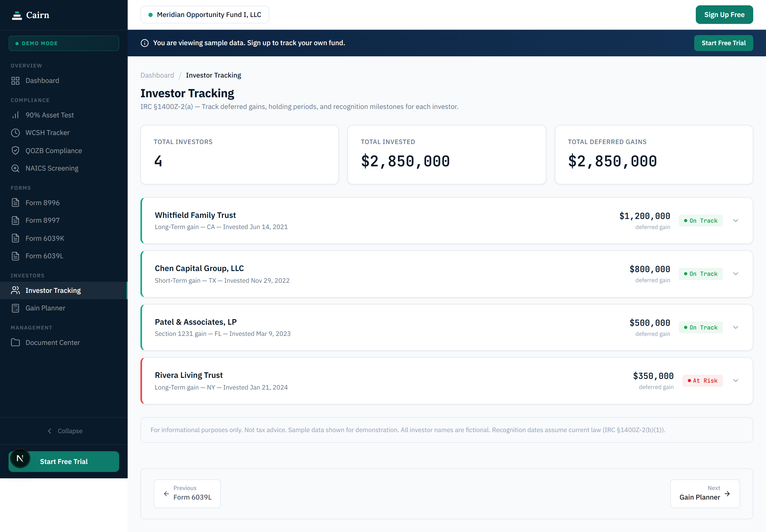Viewport: 766px width, 532px height.
Task: Click the $500,000 deferred gain amount
Action: click(x=650, y=323)
